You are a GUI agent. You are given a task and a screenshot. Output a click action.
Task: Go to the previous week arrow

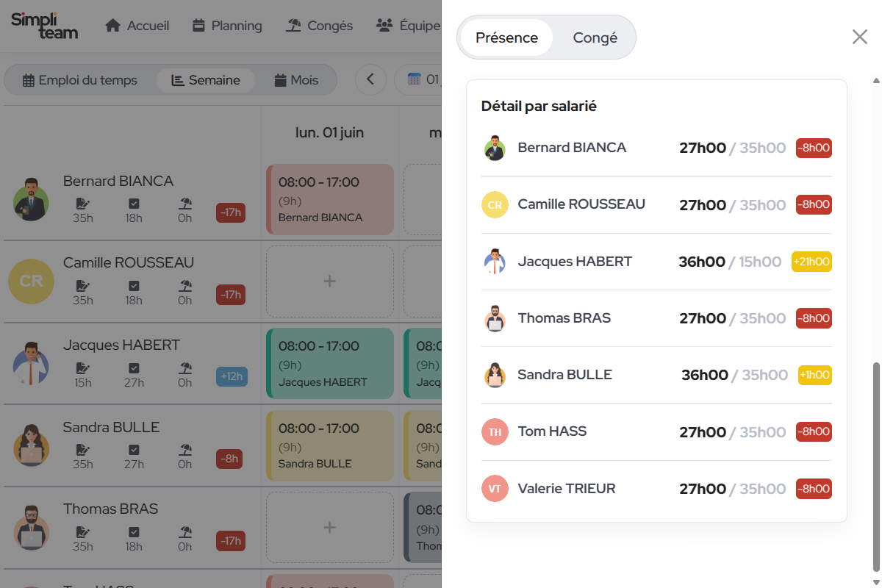point(370,79)
